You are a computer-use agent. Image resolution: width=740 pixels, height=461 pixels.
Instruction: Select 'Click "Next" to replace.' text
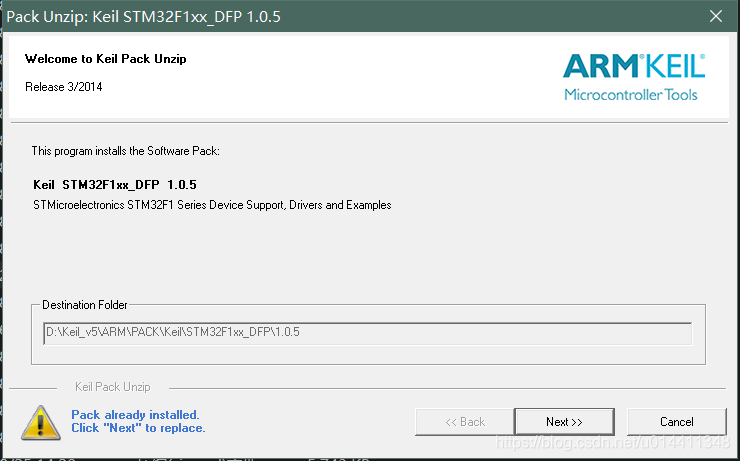point(138,428)
